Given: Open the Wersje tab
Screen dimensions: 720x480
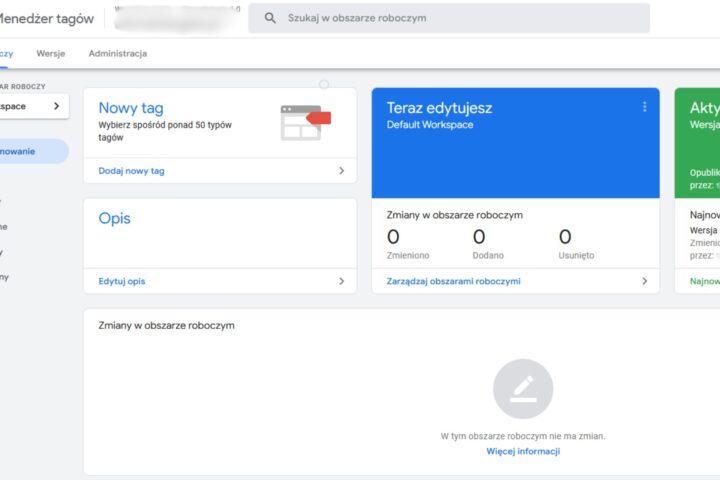Looking at the screenshot, I should pos(51,53).
